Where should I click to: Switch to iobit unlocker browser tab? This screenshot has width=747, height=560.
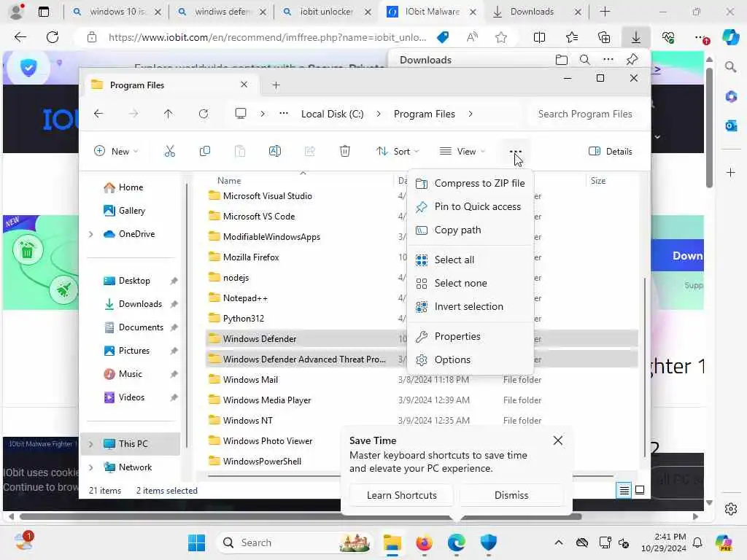click(326, 12)
